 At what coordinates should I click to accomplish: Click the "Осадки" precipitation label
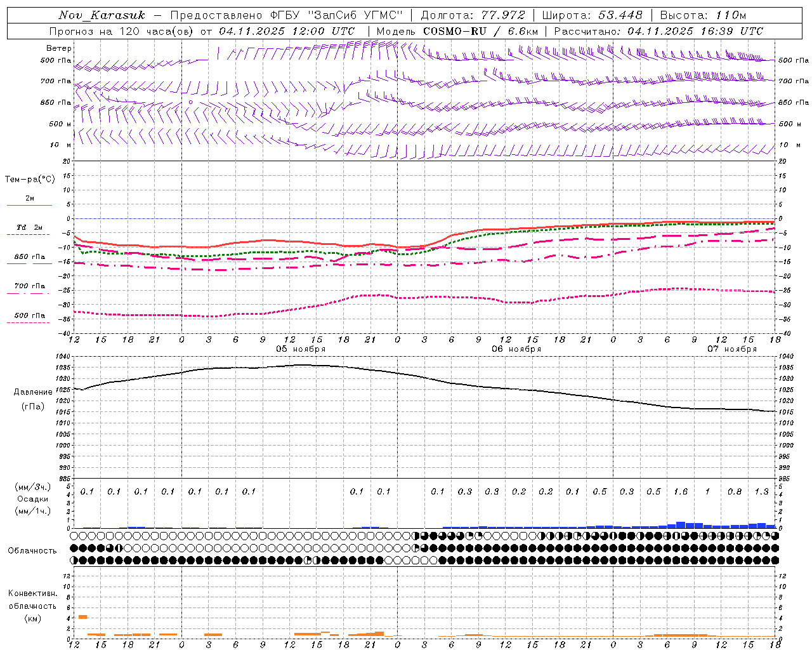(x=32, y=499)
